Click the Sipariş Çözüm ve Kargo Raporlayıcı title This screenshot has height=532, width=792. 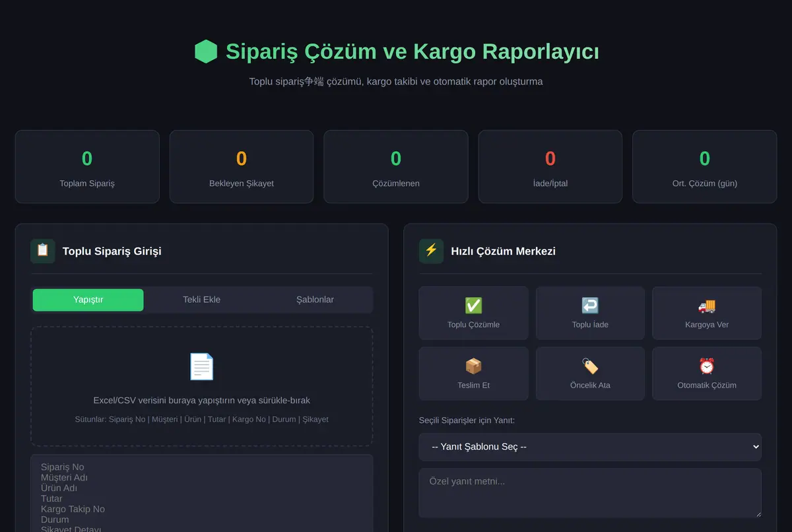tap(412, 51)
